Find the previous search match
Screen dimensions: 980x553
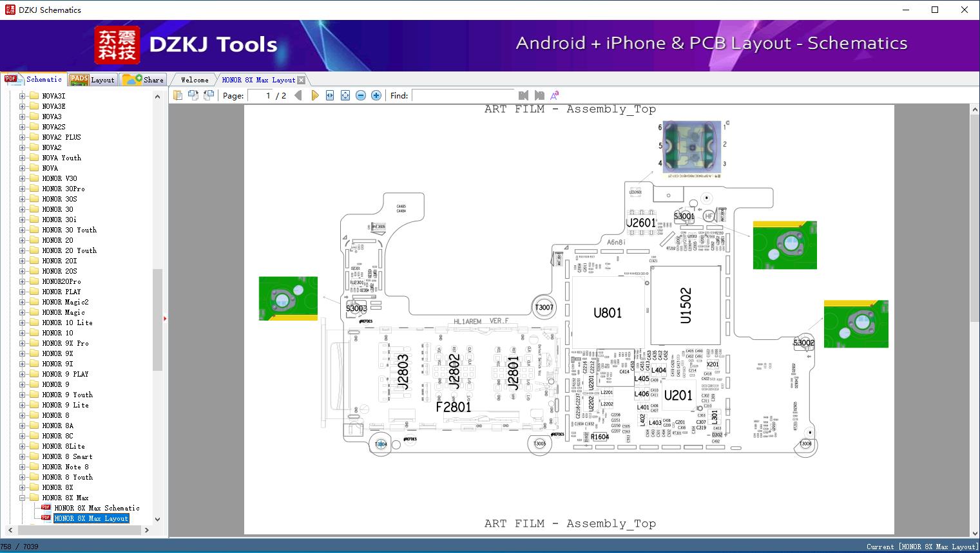(x=523, y=95)
